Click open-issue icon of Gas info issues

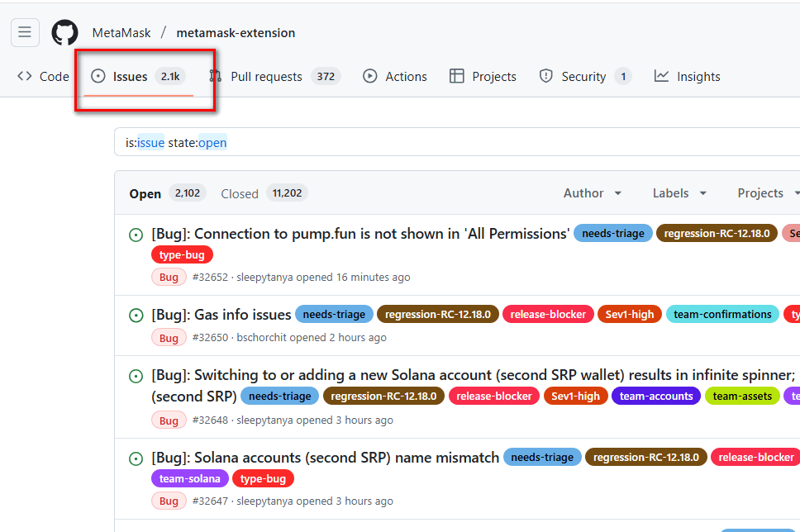[136, 316]
